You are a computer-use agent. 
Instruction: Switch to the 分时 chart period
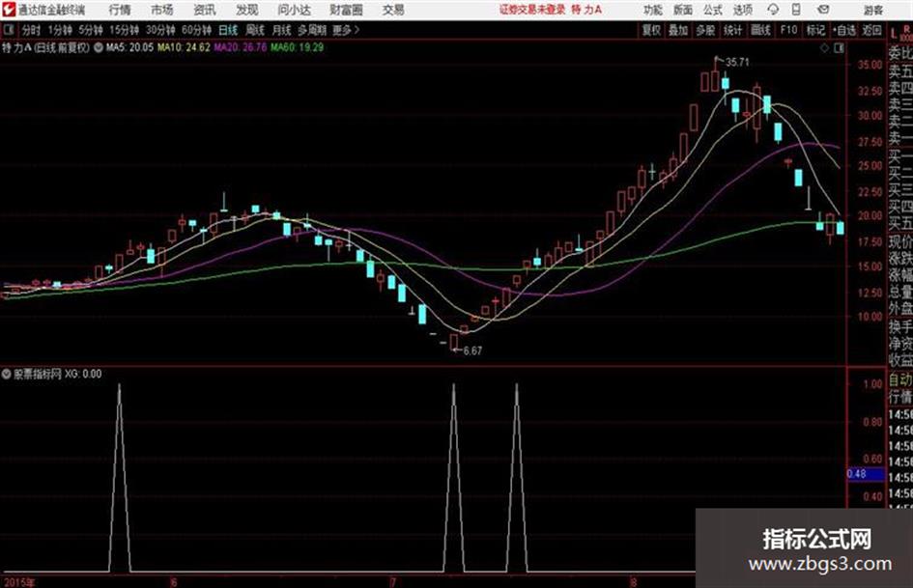32,30
